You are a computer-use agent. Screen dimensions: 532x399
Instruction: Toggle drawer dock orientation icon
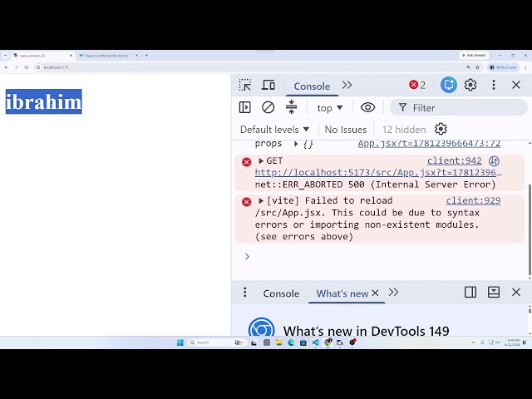[470, 292]
